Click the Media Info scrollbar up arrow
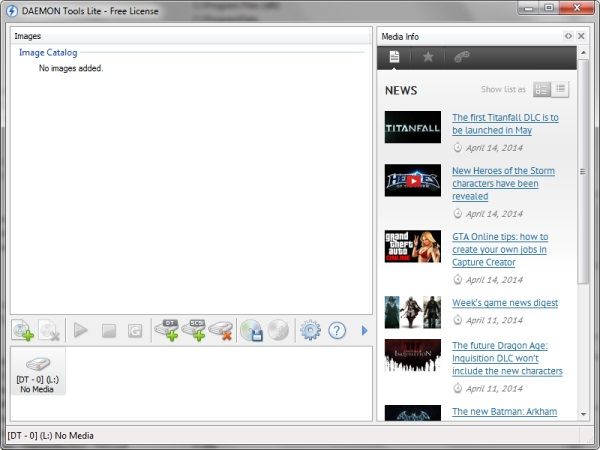This screenshot has width=600, height=450. click(x=583, y=52)
